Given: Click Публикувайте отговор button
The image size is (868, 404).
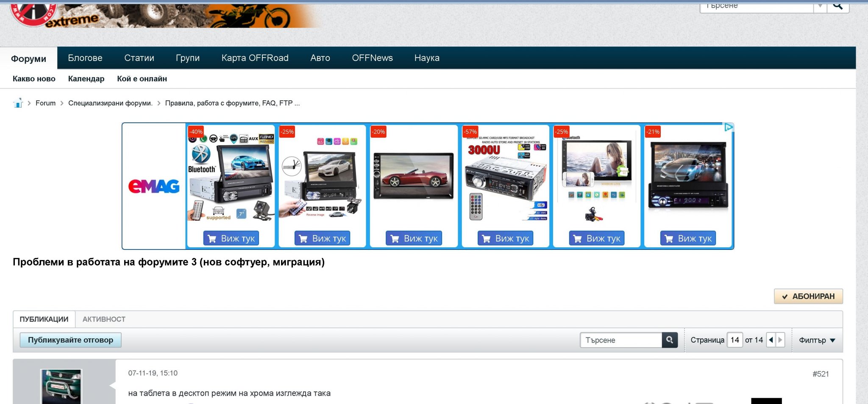Looking at the screenshot, I should pos(71,340).
